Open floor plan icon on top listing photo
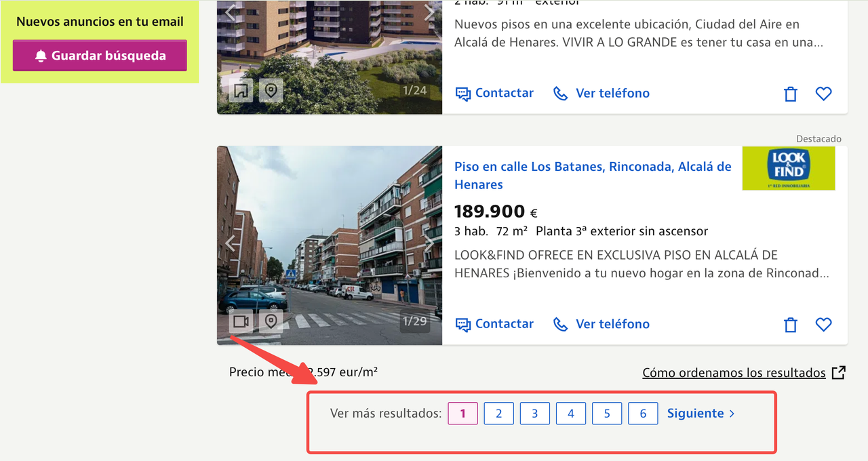The image size is (868, 461). point(241,90)
